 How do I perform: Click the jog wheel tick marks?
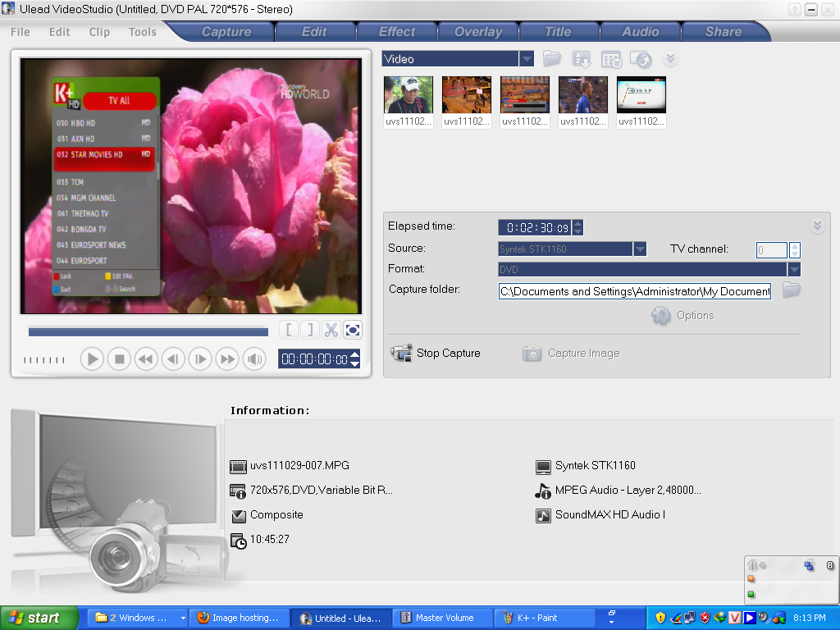(x=44, y=360)
